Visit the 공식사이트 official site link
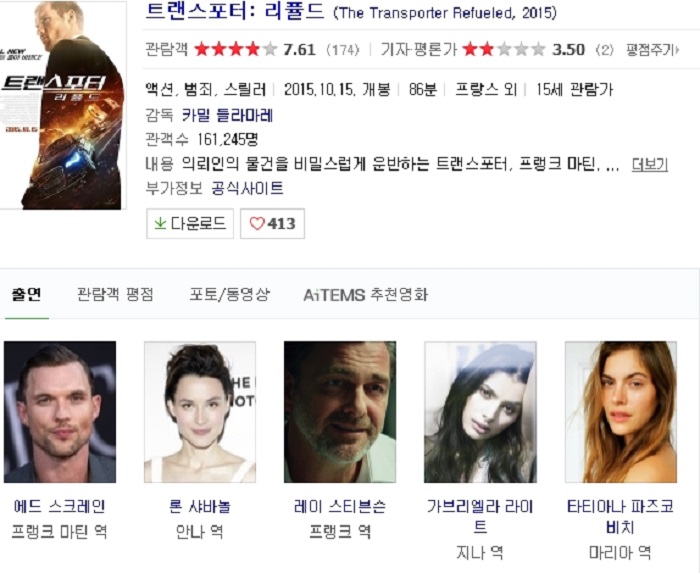This screenshot has height=573, width=700. [x=247, y=188]
